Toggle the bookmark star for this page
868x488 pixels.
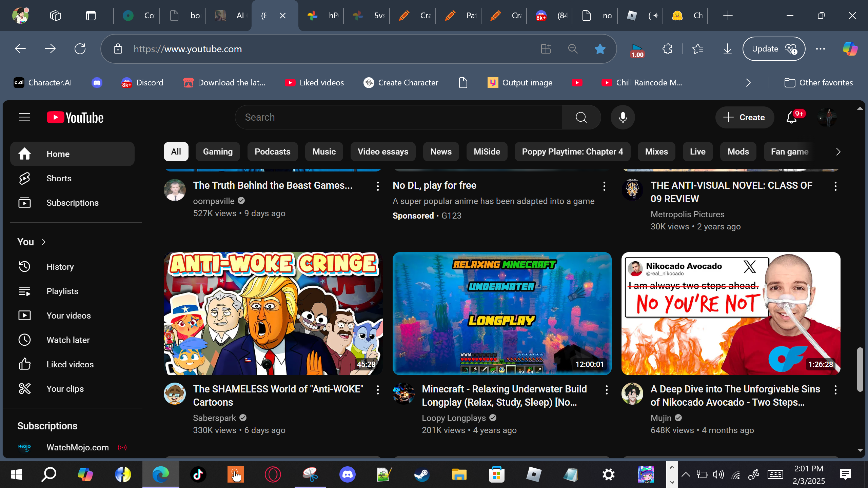point(600,49)
